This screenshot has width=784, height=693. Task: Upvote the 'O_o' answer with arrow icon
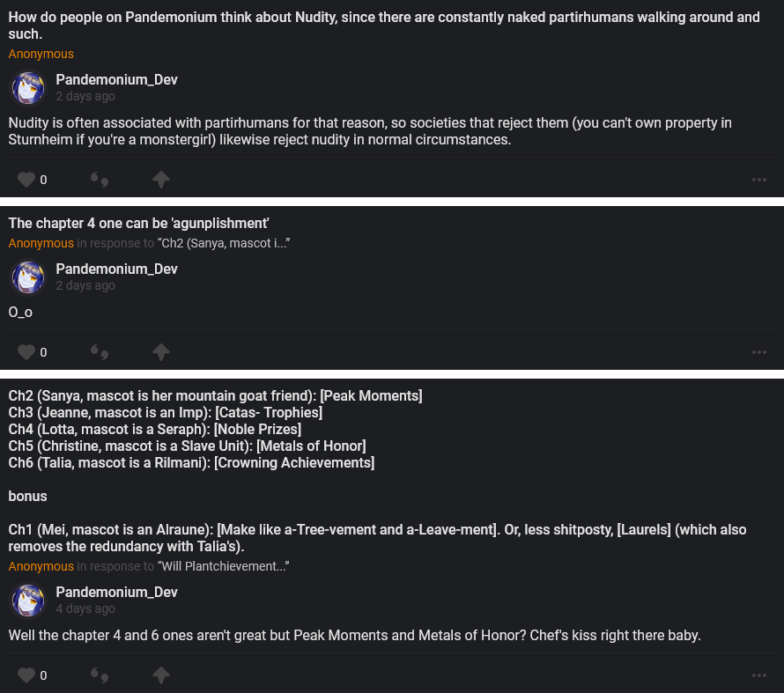pyautogui.click(x=160, y=352)
